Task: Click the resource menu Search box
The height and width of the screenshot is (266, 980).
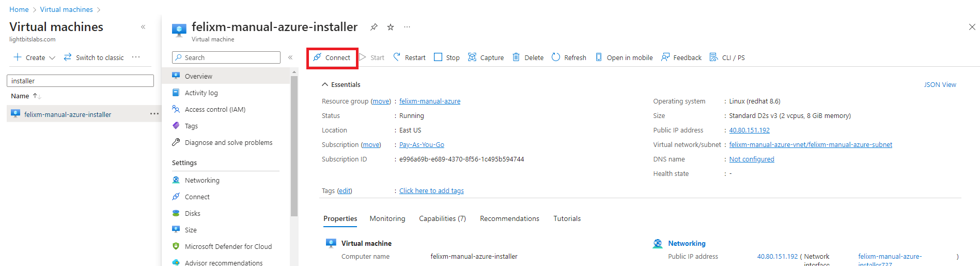Action: 226,57
